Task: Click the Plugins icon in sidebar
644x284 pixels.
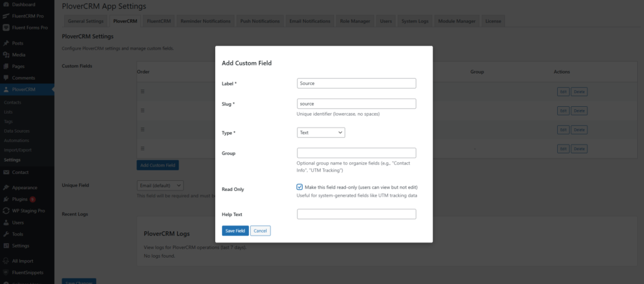Action: pyautogui.click(x=6, y=199)
